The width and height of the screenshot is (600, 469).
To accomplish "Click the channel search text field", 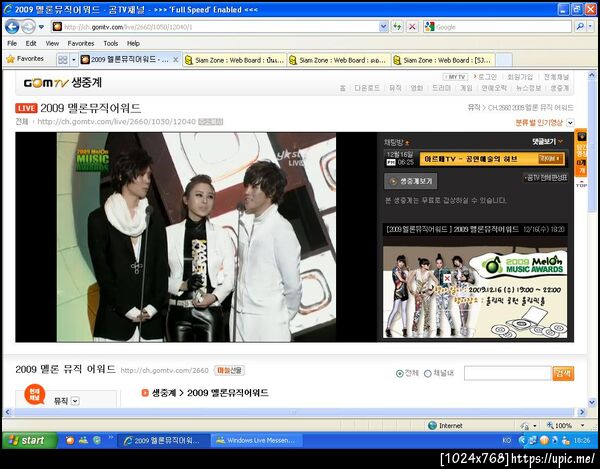I will coord(508,373).
